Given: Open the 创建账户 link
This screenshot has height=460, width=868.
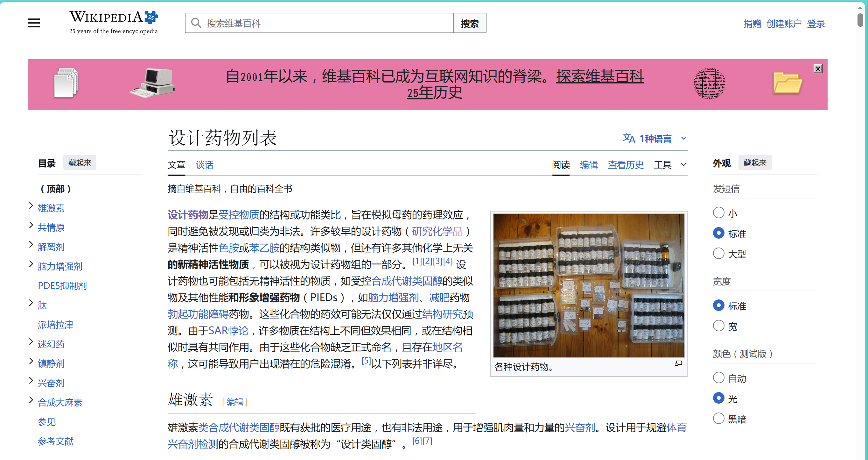Looking at the screenshot, I should 783,24.
